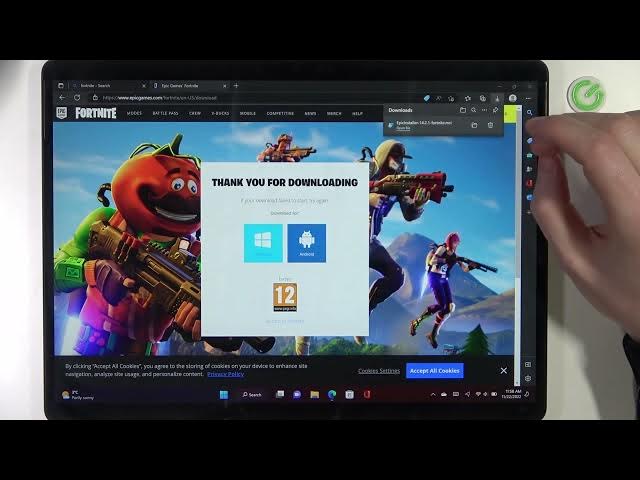Screen dimensions: 640x480
Task: Open browser Settings and more menu
Action: [x=528, y=98]
